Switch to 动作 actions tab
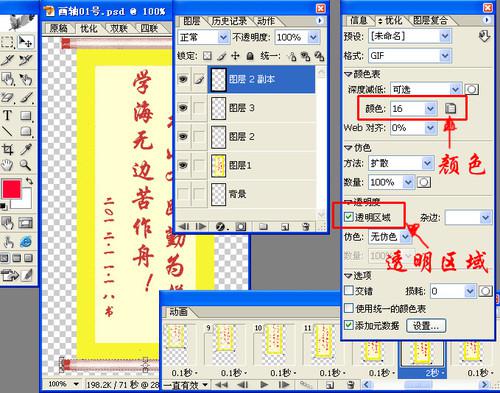 (x=266, y=21)
